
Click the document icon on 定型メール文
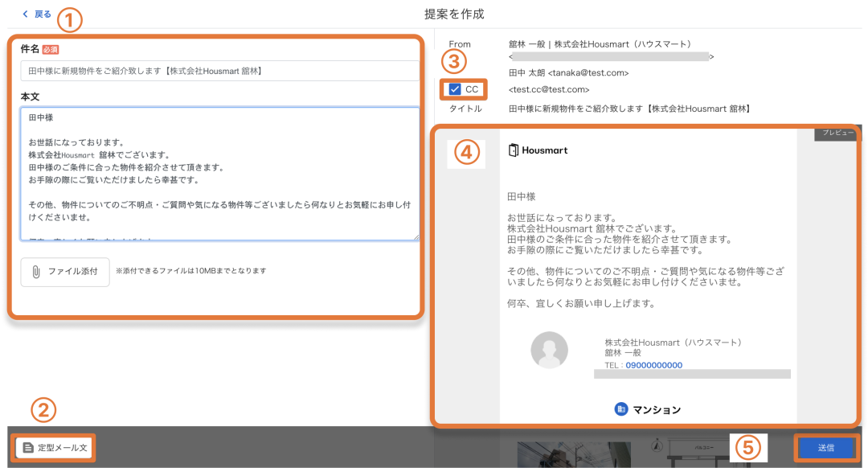click(x=27, y=448)
